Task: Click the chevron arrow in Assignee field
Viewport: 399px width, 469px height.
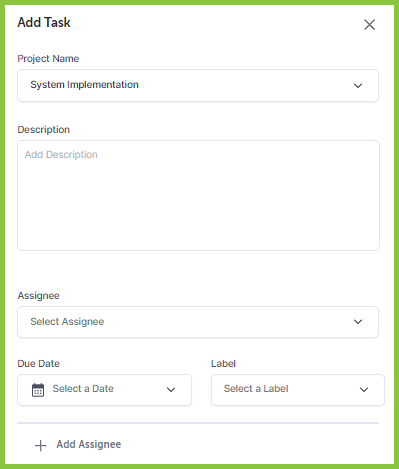Action: coord(358,322)
